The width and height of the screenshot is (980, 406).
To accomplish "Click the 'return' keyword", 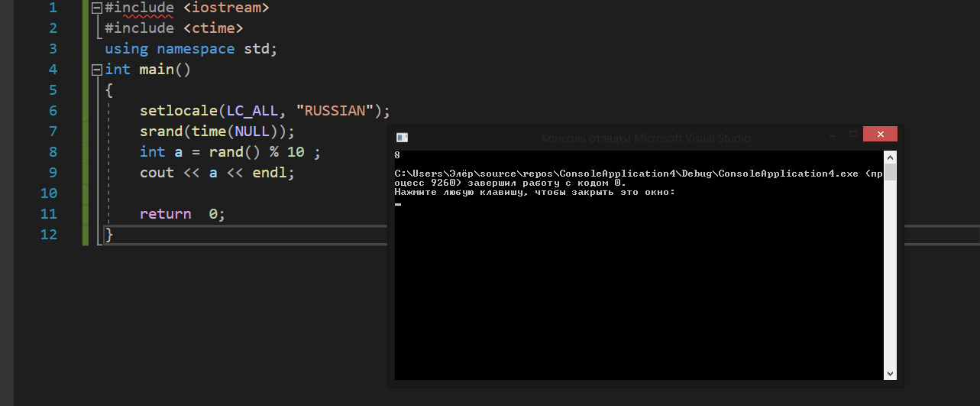I will pos(165,214).
